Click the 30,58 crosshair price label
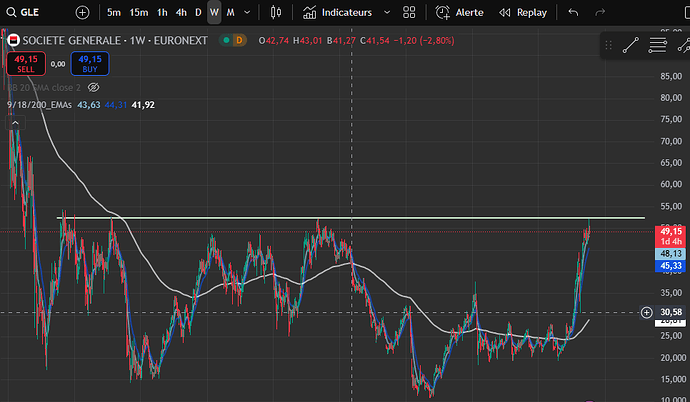The image size is (690, 402). point(671,312)
